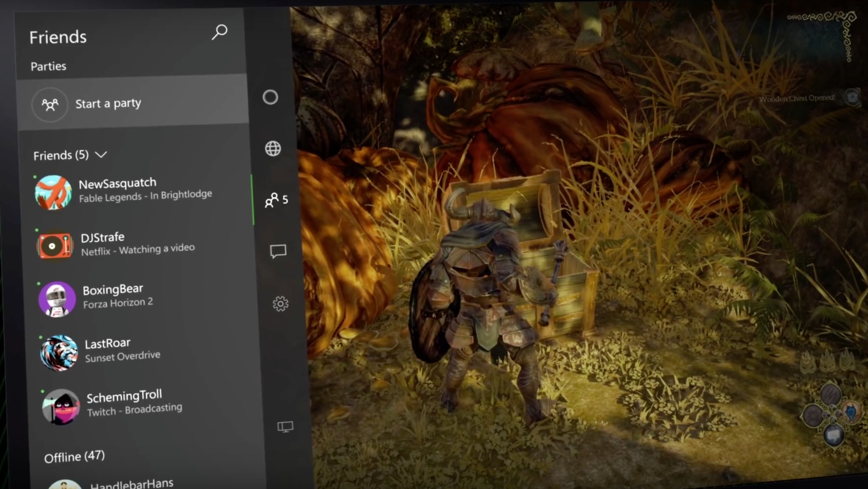Open the home circle icon in sidebar
868x489 pixels.
270,97
